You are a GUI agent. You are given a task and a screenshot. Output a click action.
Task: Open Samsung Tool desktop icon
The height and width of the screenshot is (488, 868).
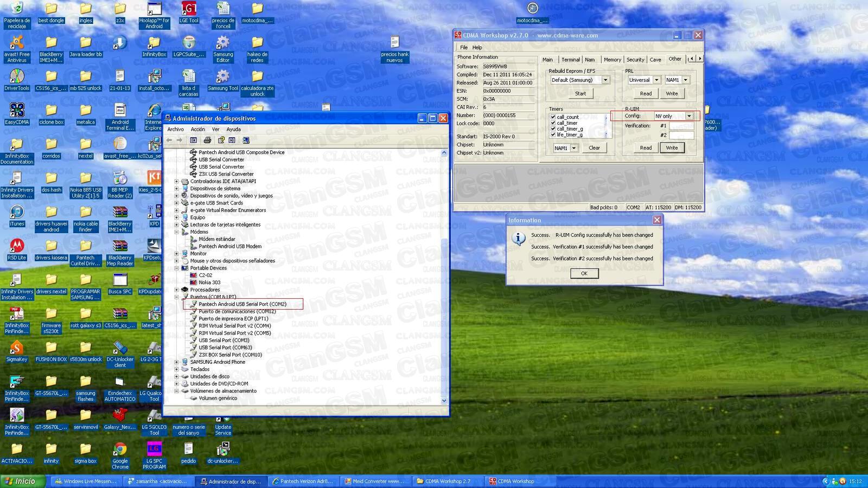[223, 80]
